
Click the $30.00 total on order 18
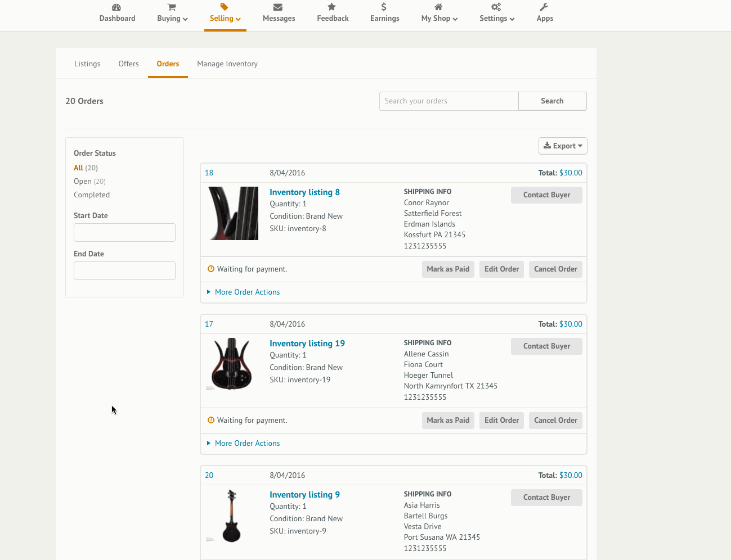pos(571,173)
